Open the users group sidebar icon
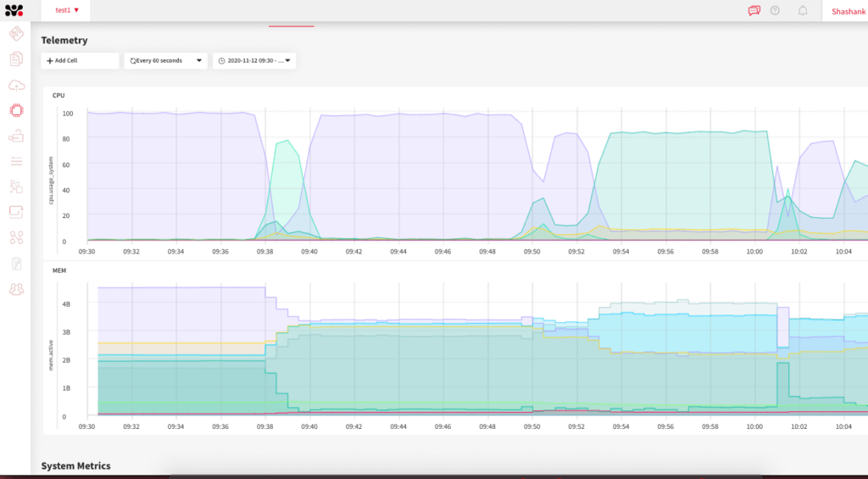868x479 pixels. [17, 289]
